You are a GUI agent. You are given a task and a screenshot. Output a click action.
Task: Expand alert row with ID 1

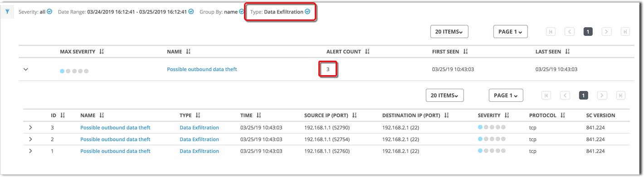pyautogui.click(x=30, y=151)
